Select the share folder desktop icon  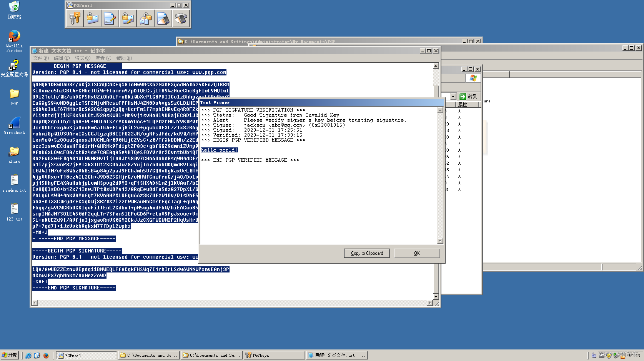point(14,155)
